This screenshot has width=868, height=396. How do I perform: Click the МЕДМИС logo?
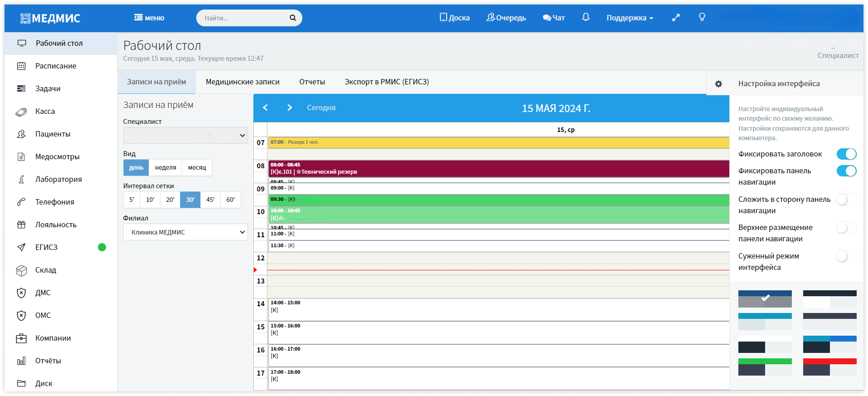[x=50, y=18]
